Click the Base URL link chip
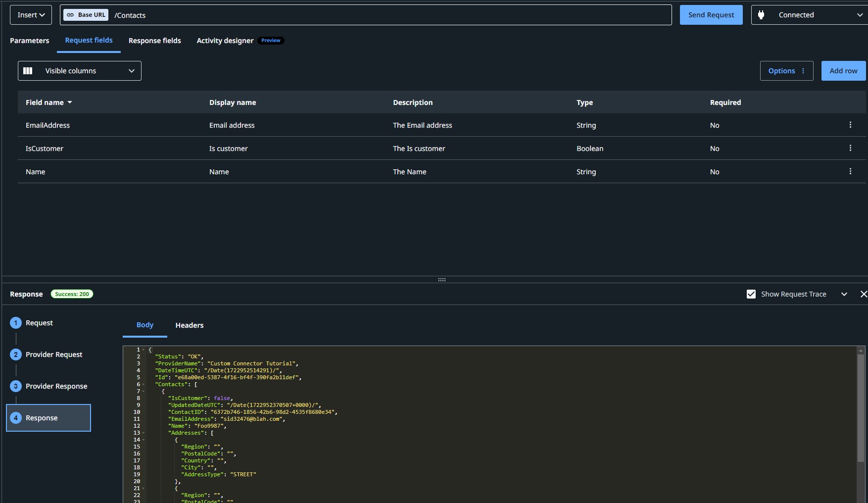 pyautogui.click(x=86, y=15)
